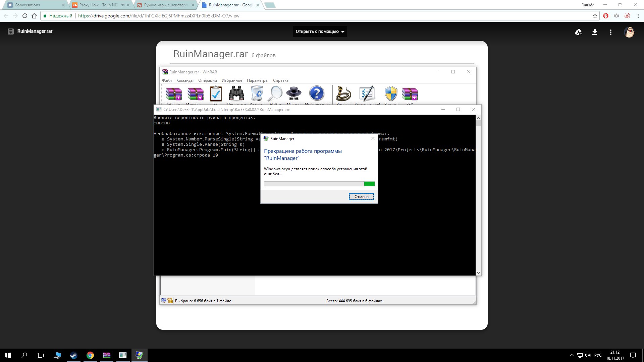
Task: Show hidden system tray icons
Action: (x=572, y=355)
